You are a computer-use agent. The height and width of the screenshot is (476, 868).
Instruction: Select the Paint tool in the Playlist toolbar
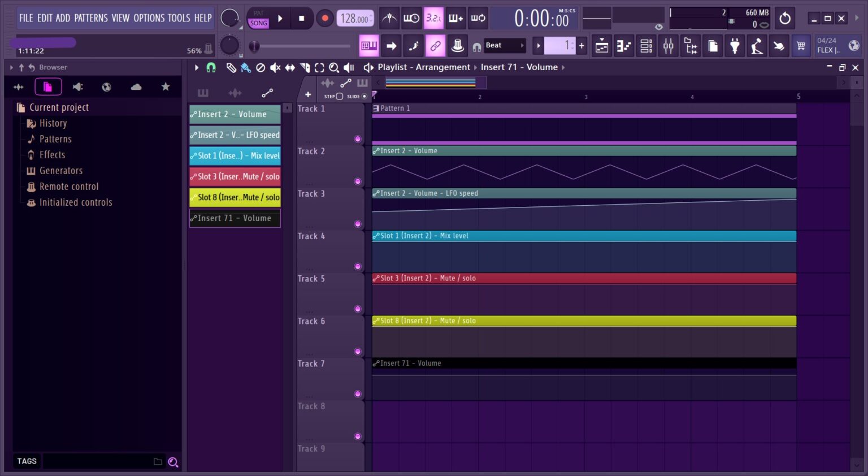pos(245,67)
